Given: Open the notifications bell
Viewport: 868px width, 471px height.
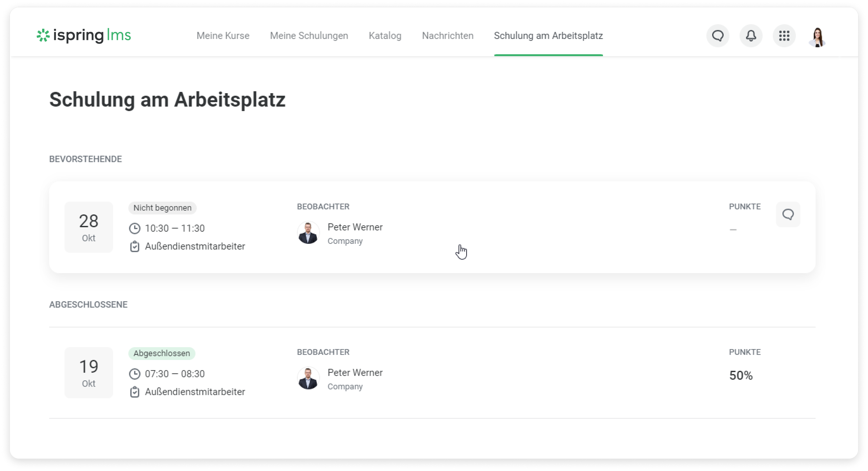Looking at the screenshot, I should [x=751, y=36].
